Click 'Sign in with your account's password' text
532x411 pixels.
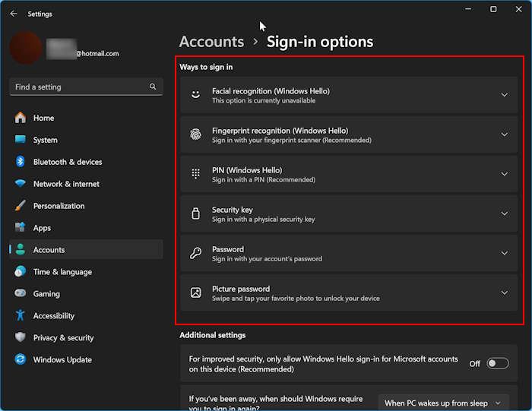coord(267,259)
